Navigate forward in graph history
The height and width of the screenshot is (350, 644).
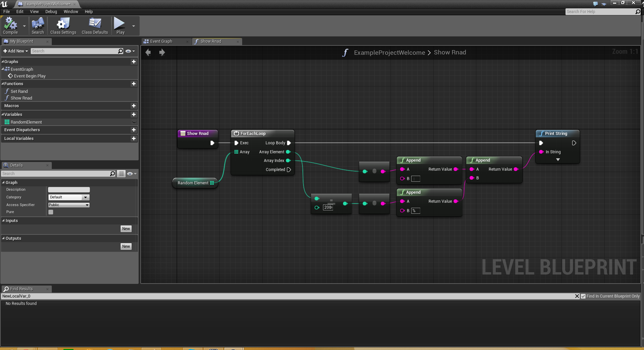[162, 52]
